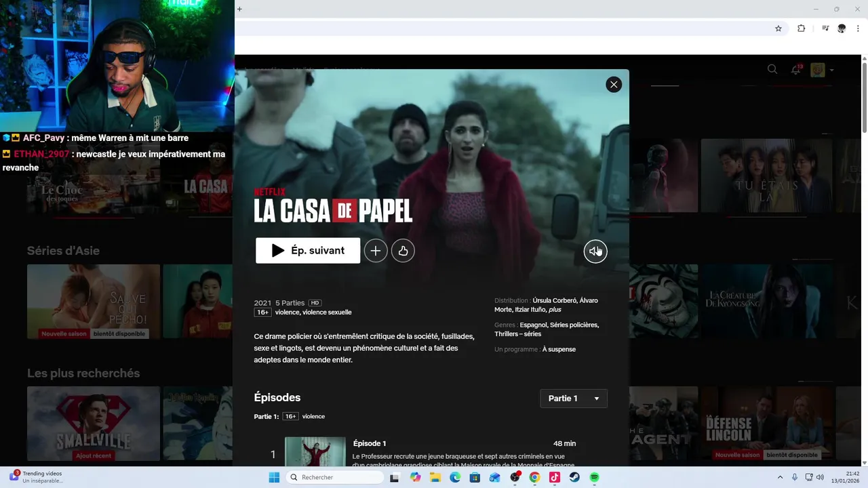Open Trending videos widget on taskbar

pyautogui.click(x=37, y=477)
